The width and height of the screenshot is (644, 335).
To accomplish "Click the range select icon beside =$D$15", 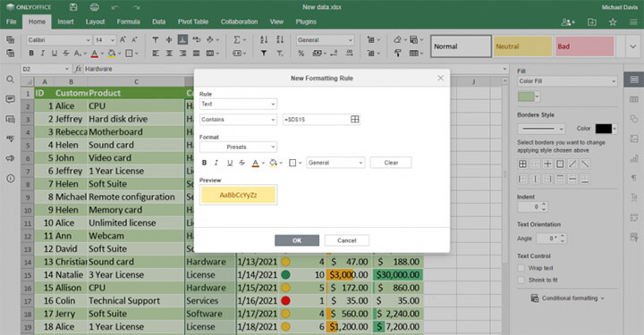I will 355,120.
